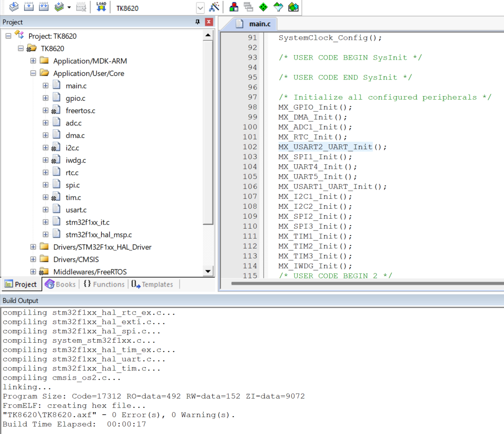Click the Application/MDK-ARM folder icon
This screenshot has width=504, height=434.
(44, 61)
